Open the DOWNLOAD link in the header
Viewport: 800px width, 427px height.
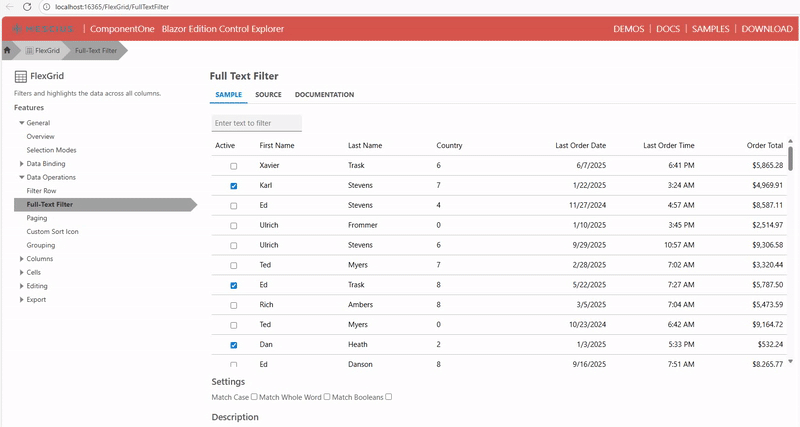coord(767,29)
